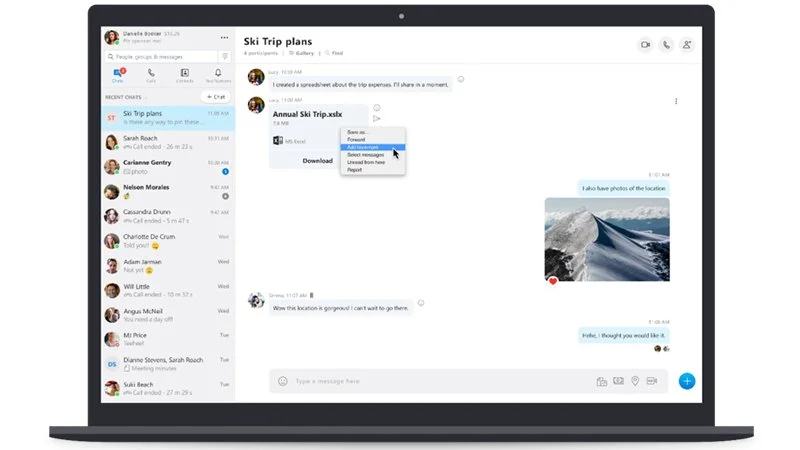Open the Gallery link under chat title
800x450 pixels.
coord(302,53)
